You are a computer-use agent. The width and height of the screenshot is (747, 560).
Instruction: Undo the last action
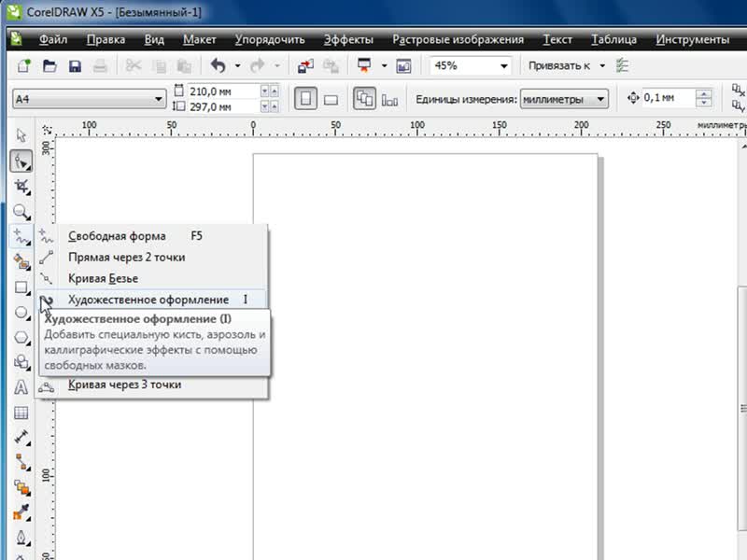[x=218, y=65]
